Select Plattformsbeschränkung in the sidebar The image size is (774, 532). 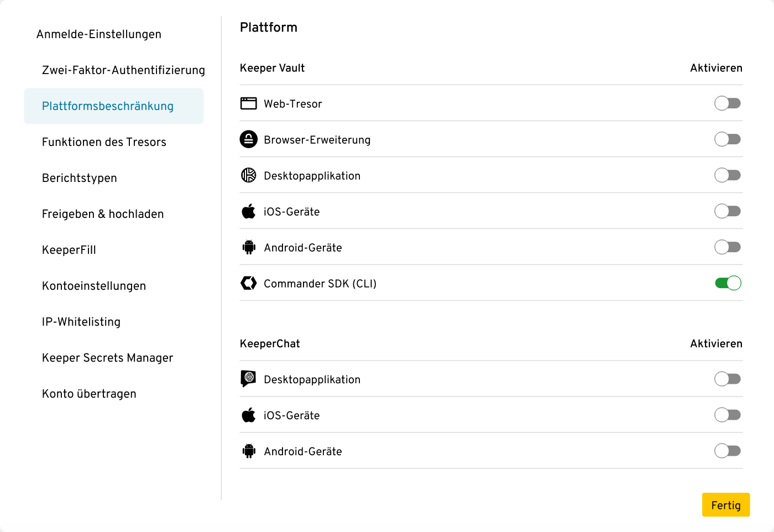pos(114,106)
